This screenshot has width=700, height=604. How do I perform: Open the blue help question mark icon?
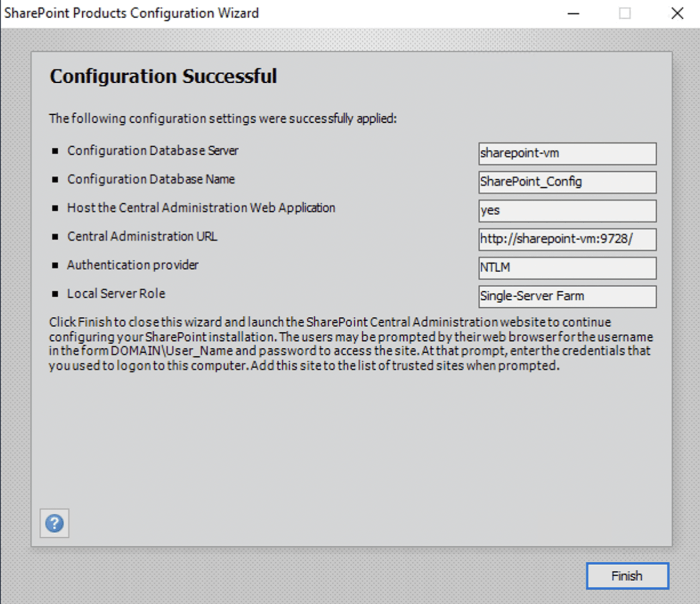(54, 523)
